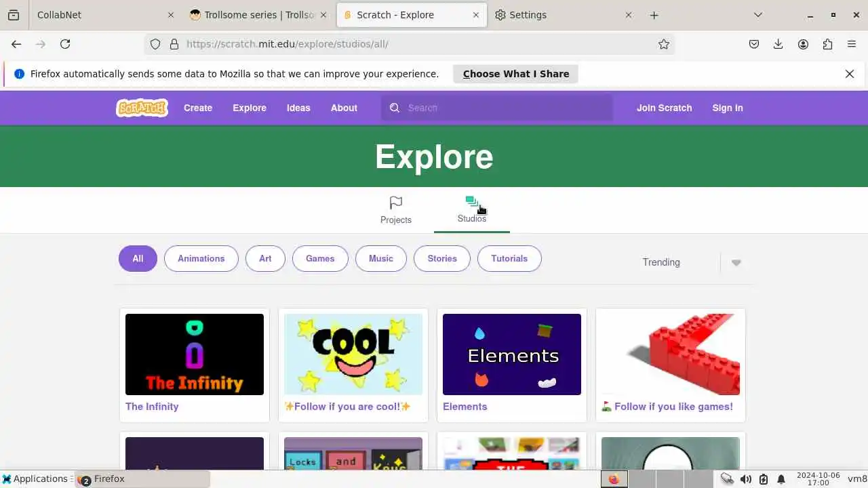Screen dimensions: 868x488
Task: Open the Firefox account icon
Action: point(803,44)
